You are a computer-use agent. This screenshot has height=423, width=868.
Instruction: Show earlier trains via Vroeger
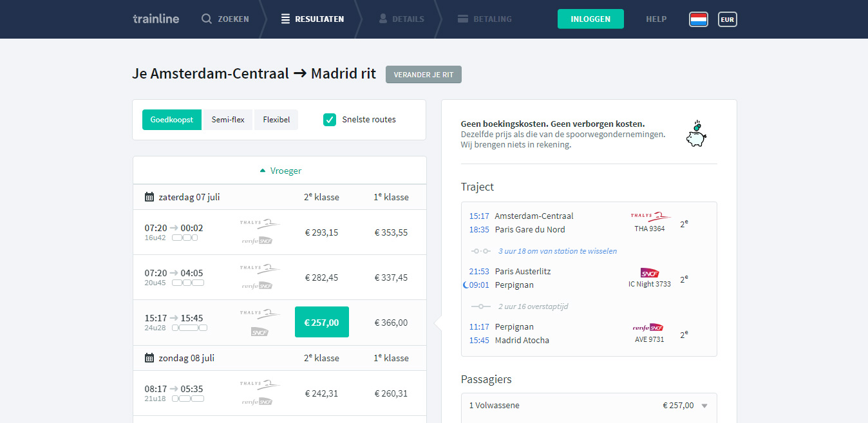pos(279,171)
